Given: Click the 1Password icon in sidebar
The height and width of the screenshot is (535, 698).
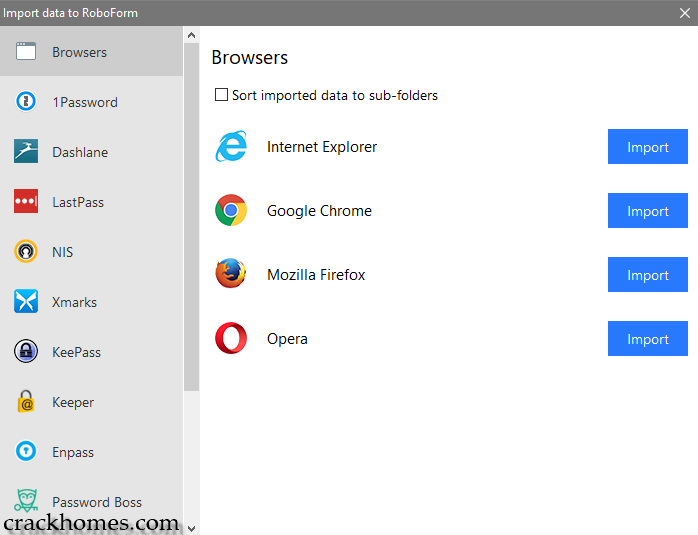Looking at the screenshot, I should (x=26, y=101).
